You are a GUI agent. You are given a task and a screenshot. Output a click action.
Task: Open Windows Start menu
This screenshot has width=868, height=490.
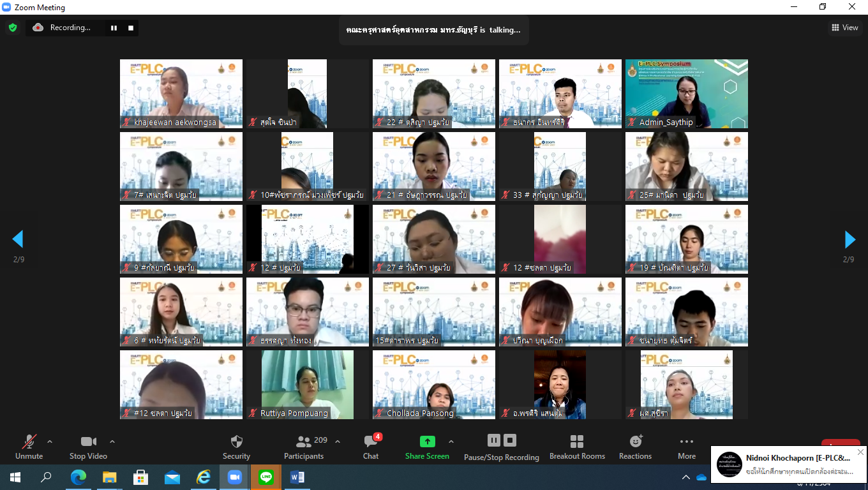pyautogui.click(x=15, y=477)
